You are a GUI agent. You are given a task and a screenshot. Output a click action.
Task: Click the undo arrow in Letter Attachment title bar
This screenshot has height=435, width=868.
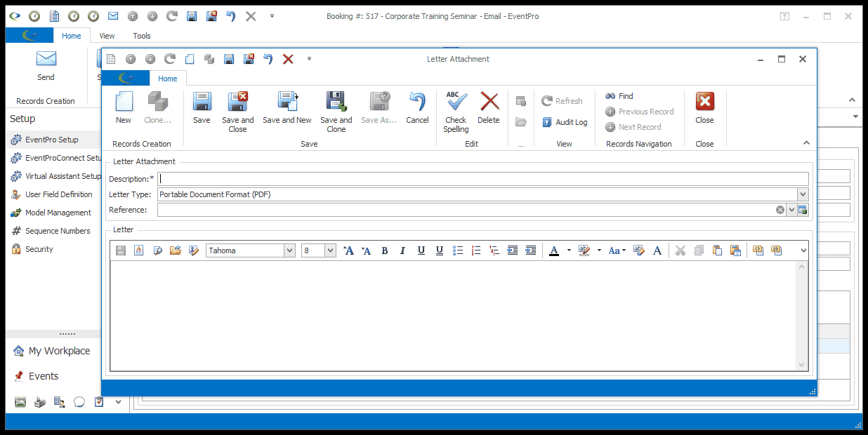(x=268, y=59)
